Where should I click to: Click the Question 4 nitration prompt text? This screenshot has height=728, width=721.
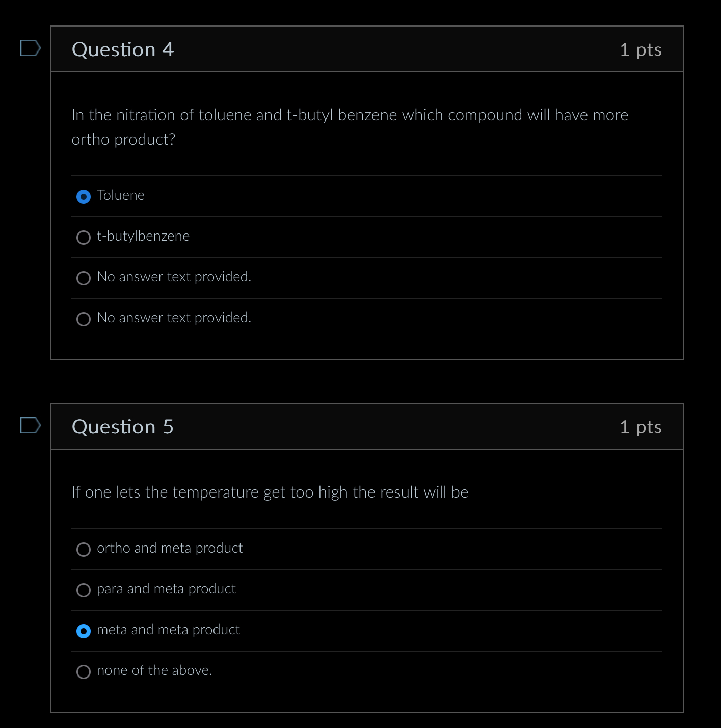click(350, 127)
